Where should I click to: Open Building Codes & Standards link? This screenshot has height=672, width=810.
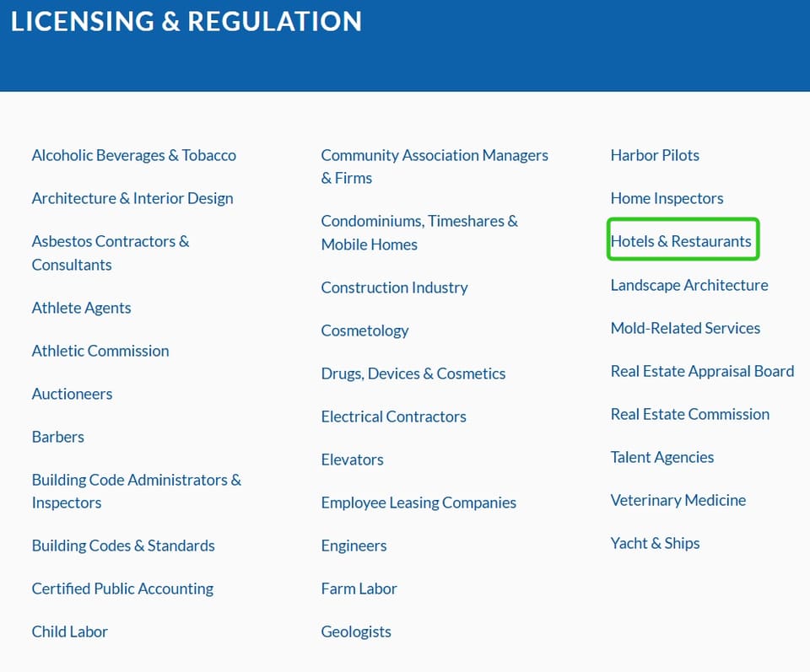click(x=123, y=546)
